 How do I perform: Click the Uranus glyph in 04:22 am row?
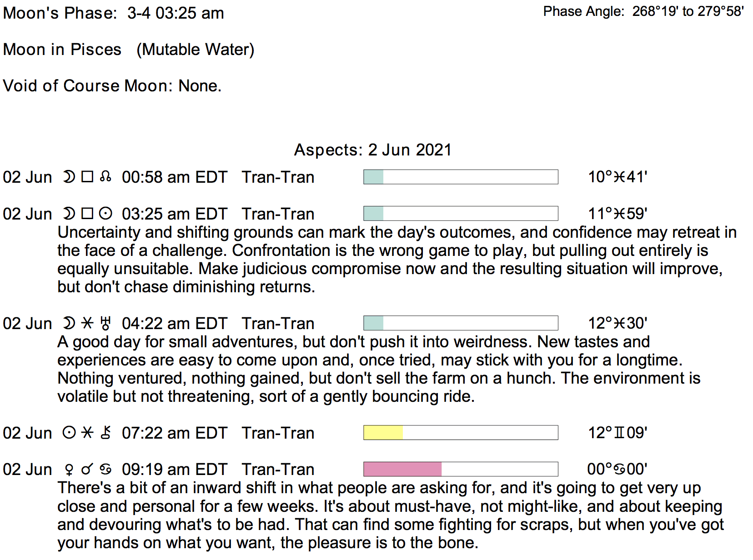pos(105,323)
